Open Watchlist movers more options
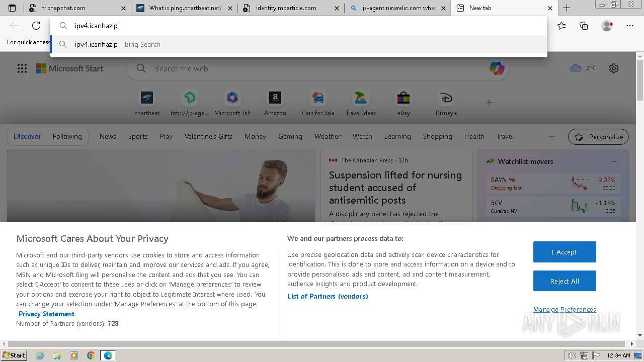The height and width of the screenshot is (362, 644). (x=613, y=161)
